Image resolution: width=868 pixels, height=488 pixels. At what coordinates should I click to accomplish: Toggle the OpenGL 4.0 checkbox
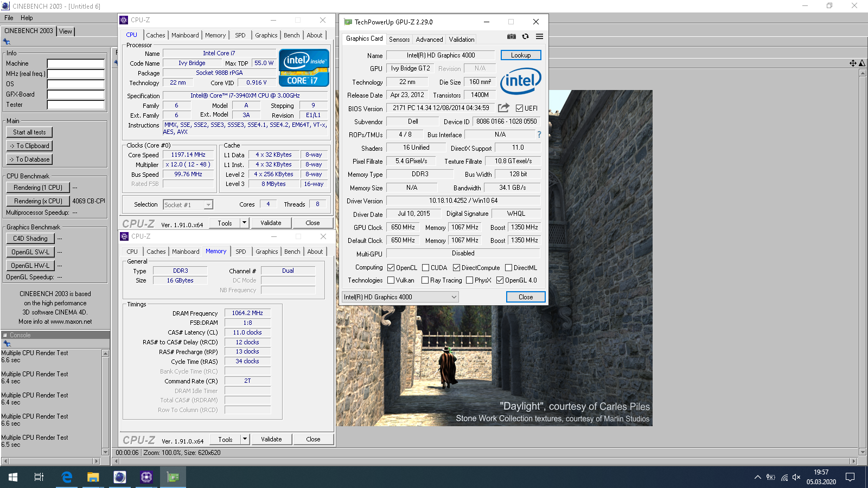pos(500,280)
